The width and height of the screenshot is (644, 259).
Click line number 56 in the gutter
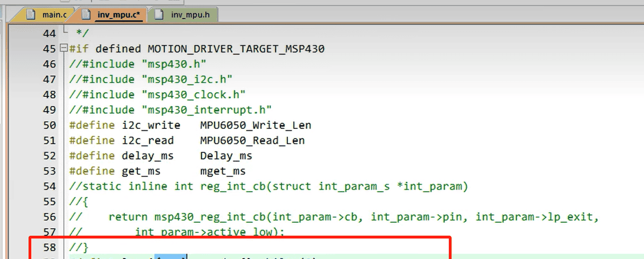pyautogui.click(x=50, y=217)
